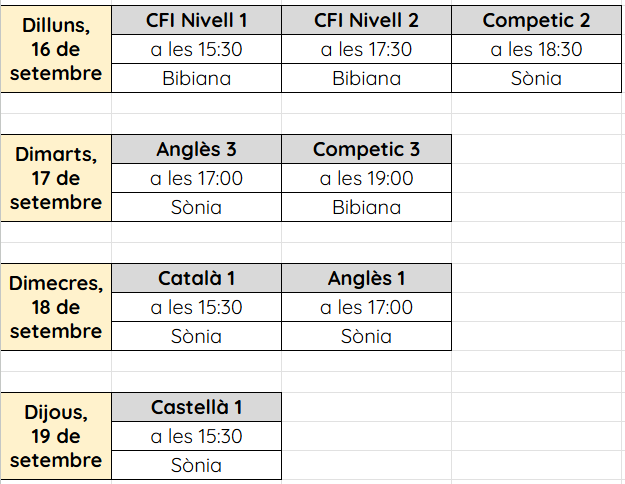Select the Dimarts, 17 de setembre cell
625x484 pixels.
[56, 178]
